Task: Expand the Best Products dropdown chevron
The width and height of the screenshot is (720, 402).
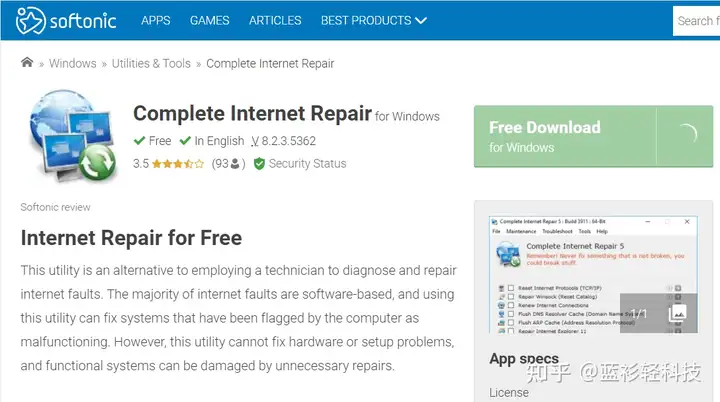Action: [421, 21]
